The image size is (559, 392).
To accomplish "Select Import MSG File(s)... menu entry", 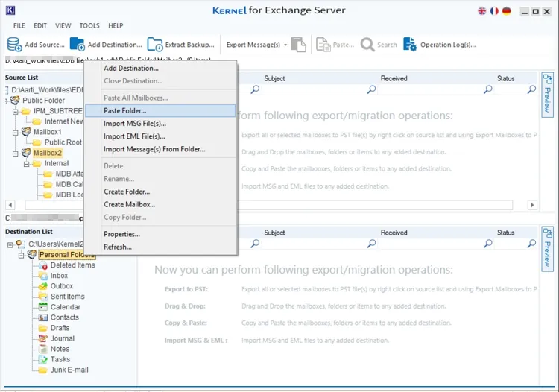I will coord(160,124).
